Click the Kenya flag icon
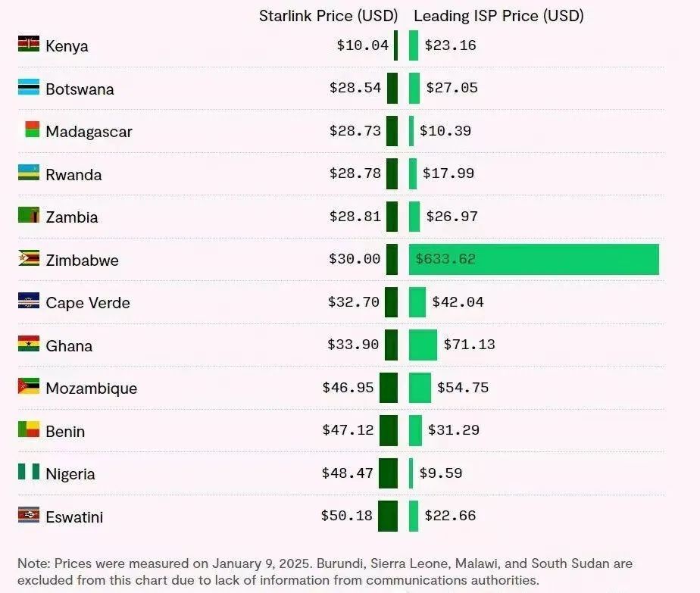Viewport: 700px width, 593px height. point(29,44)
